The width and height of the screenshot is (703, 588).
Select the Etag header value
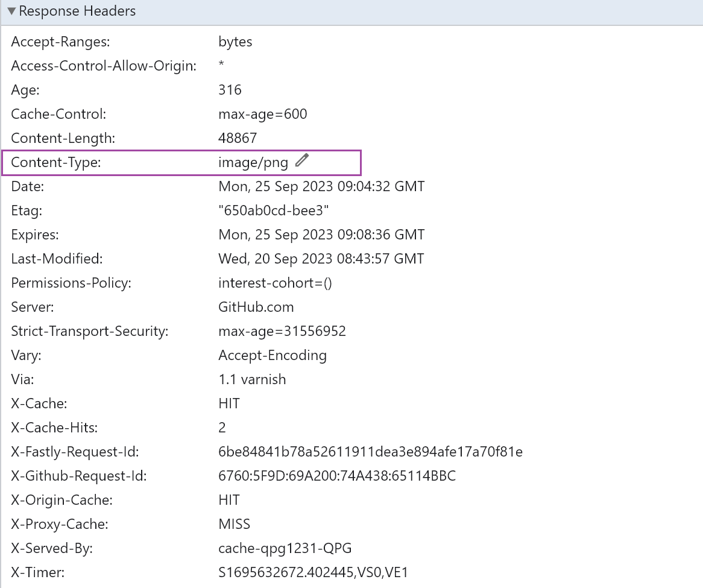[273, 211]
